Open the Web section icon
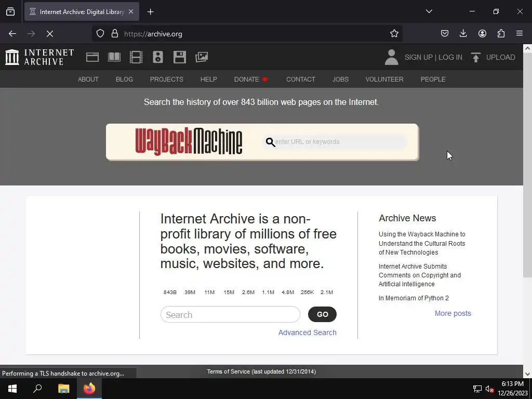The width and height of the screenshot is (532, 399). click(92, 57)
